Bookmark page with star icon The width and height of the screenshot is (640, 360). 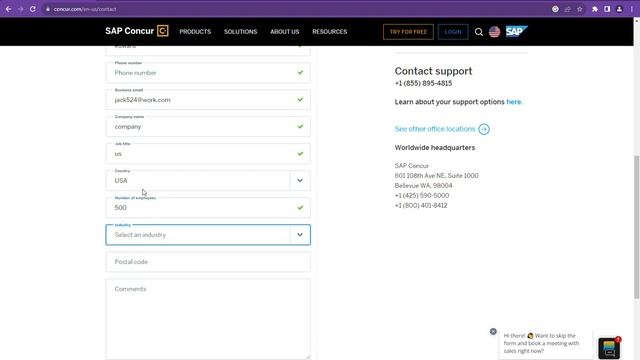580,9
